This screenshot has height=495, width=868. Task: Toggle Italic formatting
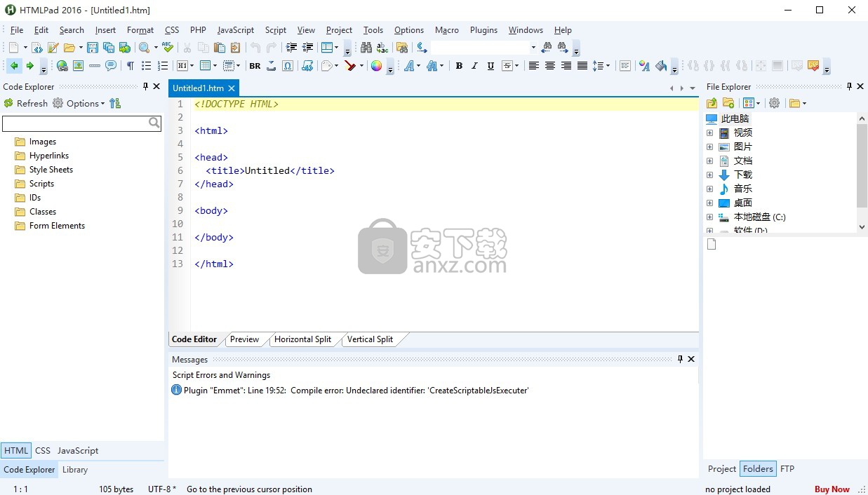tap(475, 66)
